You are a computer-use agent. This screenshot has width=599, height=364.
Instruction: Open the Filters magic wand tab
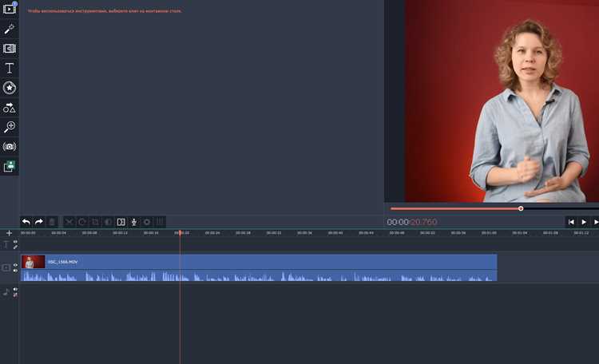point(9,29)
